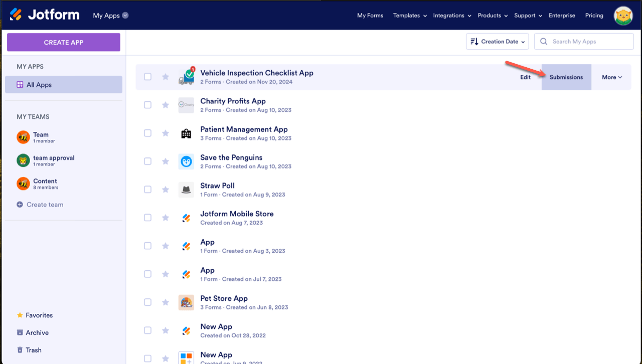Select the Vehicle Inspection Checklist App checkbox
This screenshot has height=364, width=642.
click(x=147, y=77)
